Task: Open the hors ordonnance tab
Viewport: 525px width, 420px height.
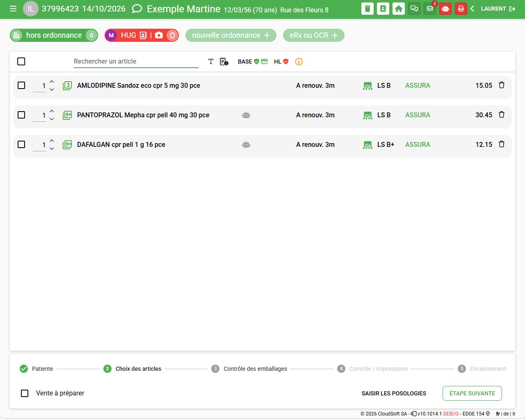Action: [54, 35]
